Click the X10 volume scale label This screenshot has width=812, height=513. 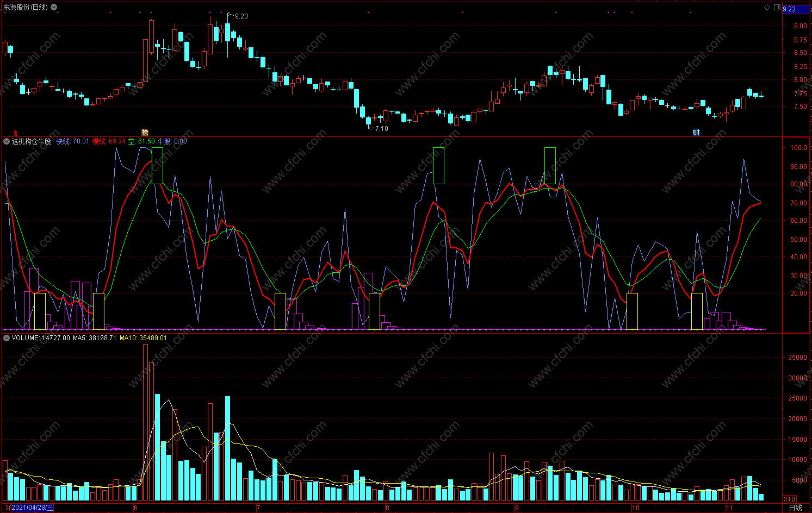click(x=789, y=499)
